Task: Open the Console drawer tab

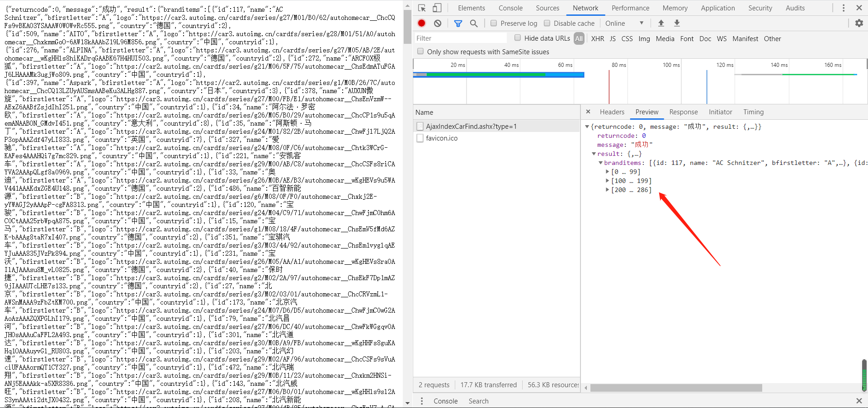Action: click(445, 401)
